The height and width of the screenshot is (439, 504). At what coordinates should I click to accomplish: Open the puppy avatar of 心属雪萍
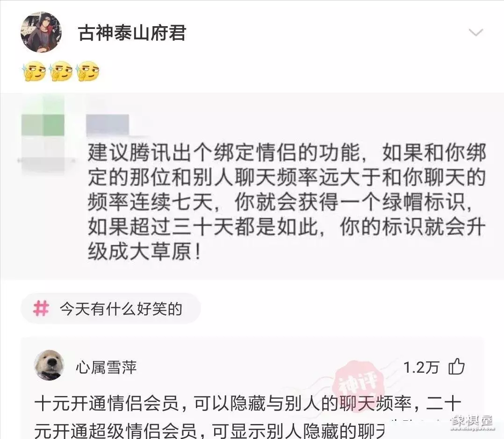49,365
